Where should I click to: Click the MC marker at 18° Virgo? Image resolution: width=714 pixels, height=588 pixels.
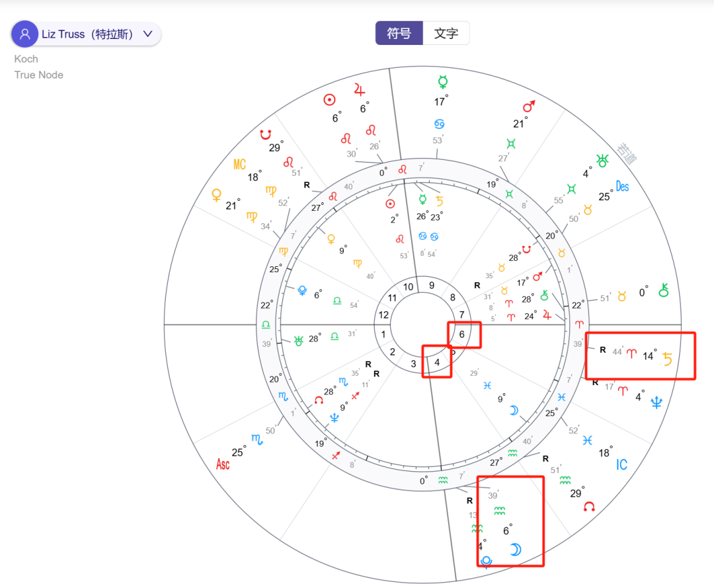coord(239,165)
